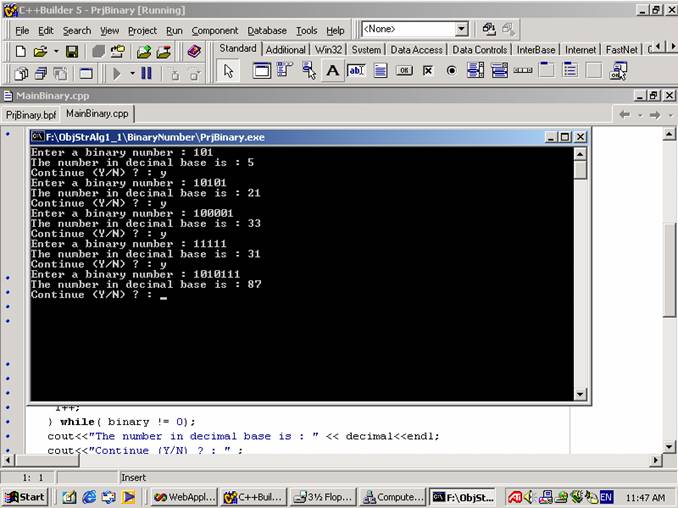The image size is (678, 508).
Task: Click the EN language indicator in tray
Action: coord(606,497)
